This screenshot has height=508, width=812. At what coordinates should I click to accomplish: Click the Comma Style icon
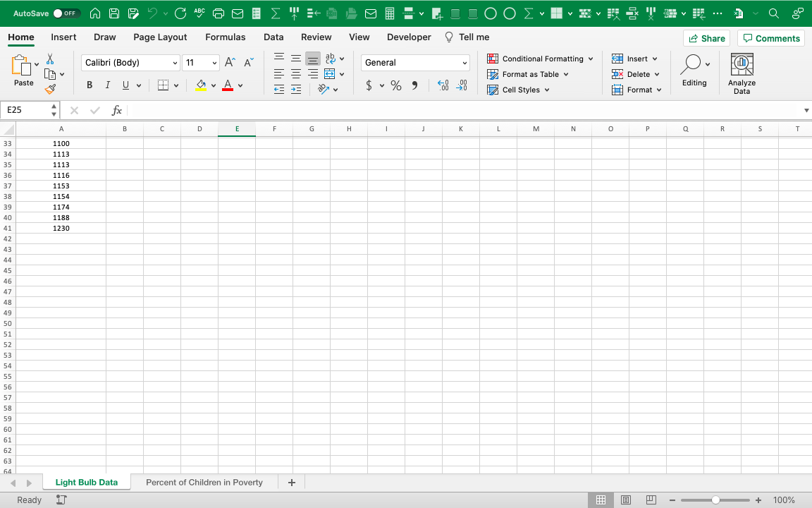414,85
